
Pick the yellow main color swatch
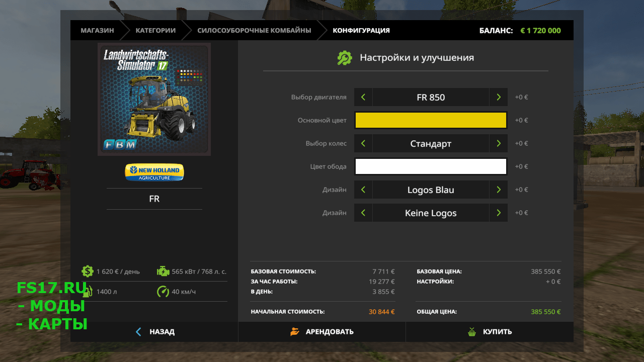pyautogui.click(x=431, y=120)
